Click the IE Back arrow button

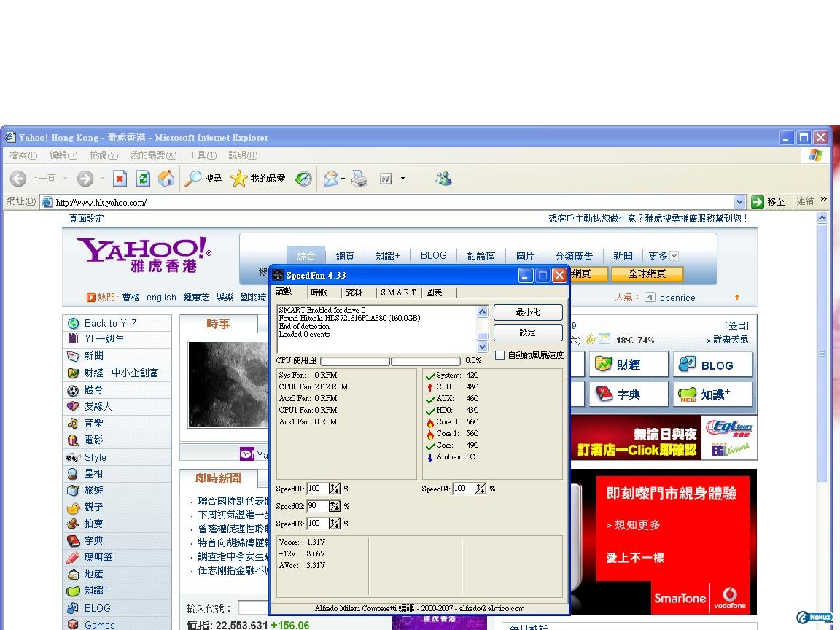pyautogui.click(x=18, y=179)
